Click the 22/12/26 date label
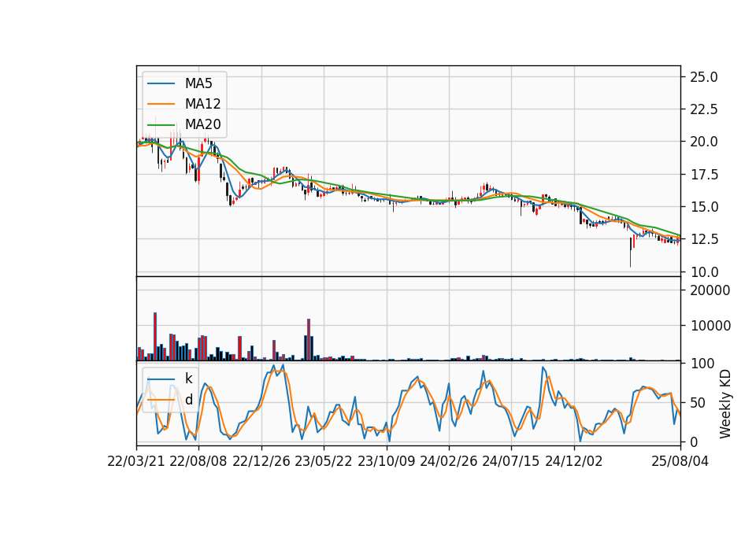Screen dimensions: 756x543 point(261,462)
